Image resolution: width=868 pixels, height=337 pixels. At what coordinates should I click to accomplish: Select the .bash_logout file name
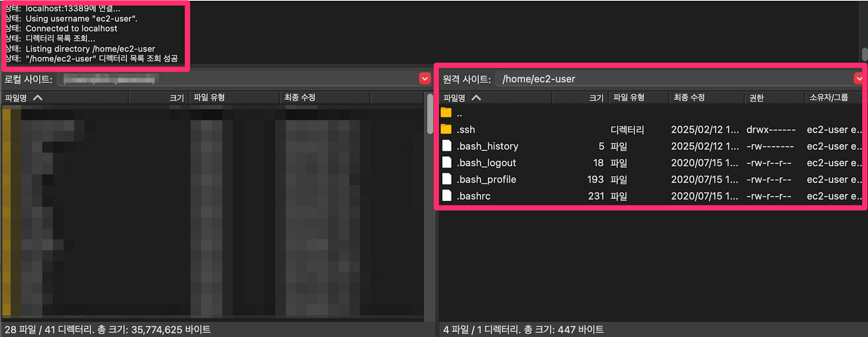486,163
